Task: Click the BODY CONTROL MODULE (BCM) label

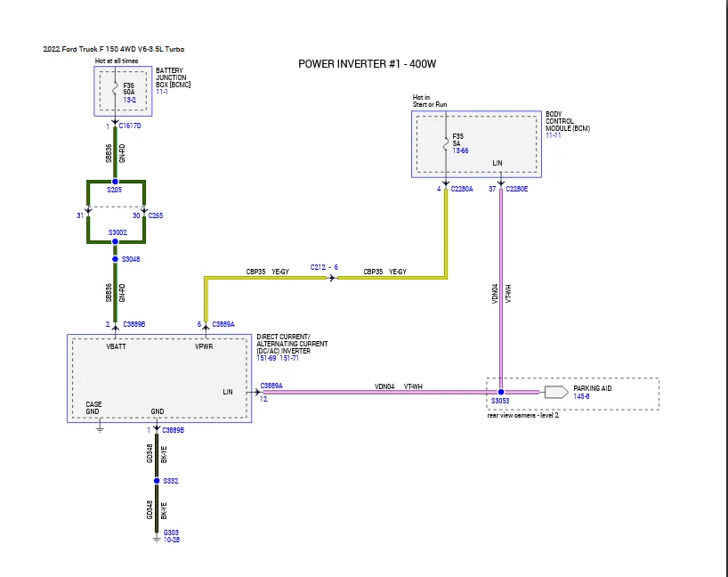Action: 568,121
